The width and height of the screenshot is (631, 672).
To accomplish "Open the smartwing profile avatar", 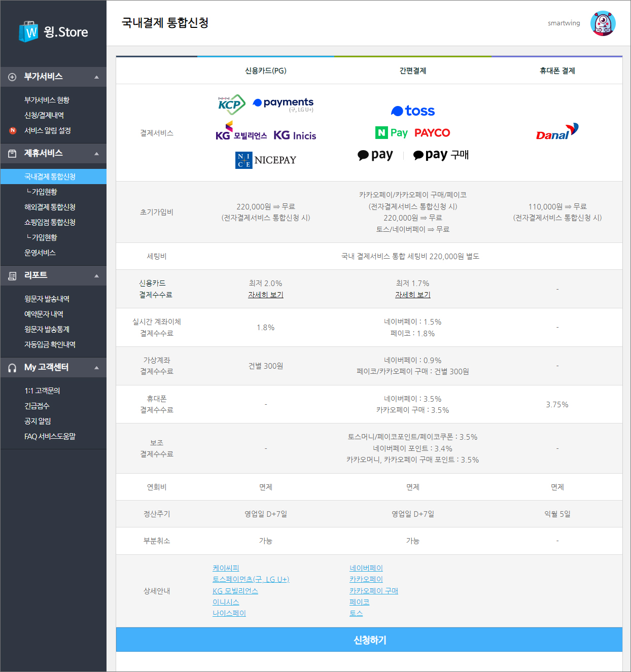I will [603, 23].
